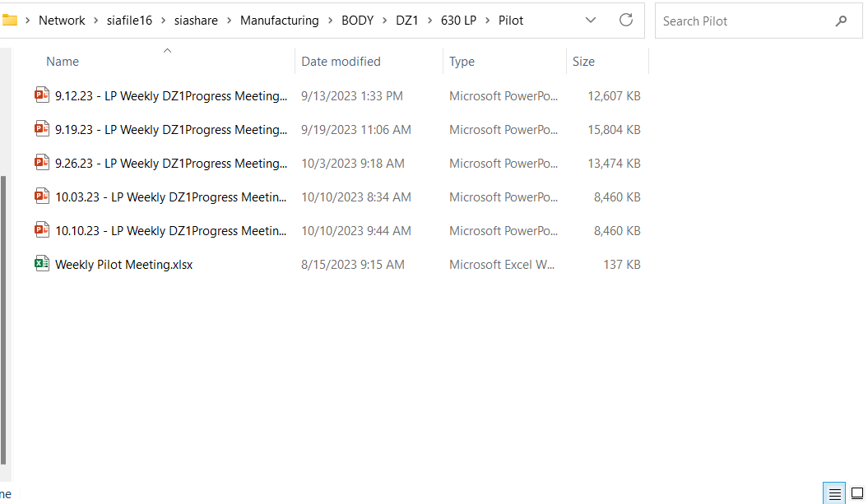This screenshot has height=504, width=868.
Task: Click Excel icon of Weekly Pilot Meeting
Action: [42, 264]
